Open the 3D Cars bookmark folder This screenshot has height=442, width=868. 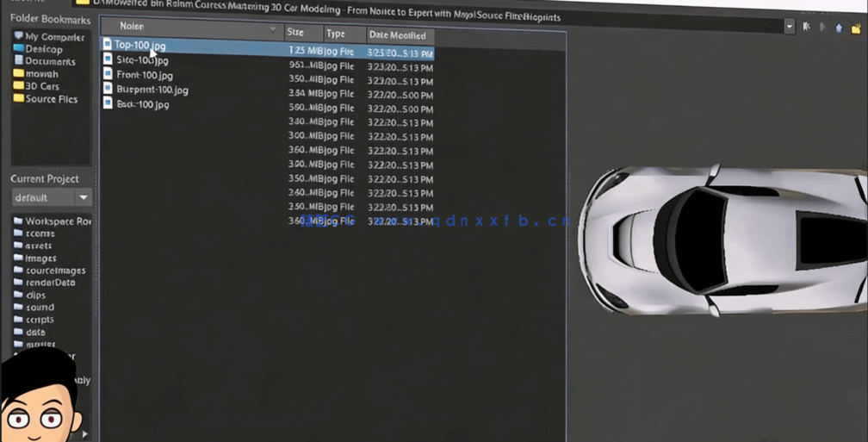point(41,86)
